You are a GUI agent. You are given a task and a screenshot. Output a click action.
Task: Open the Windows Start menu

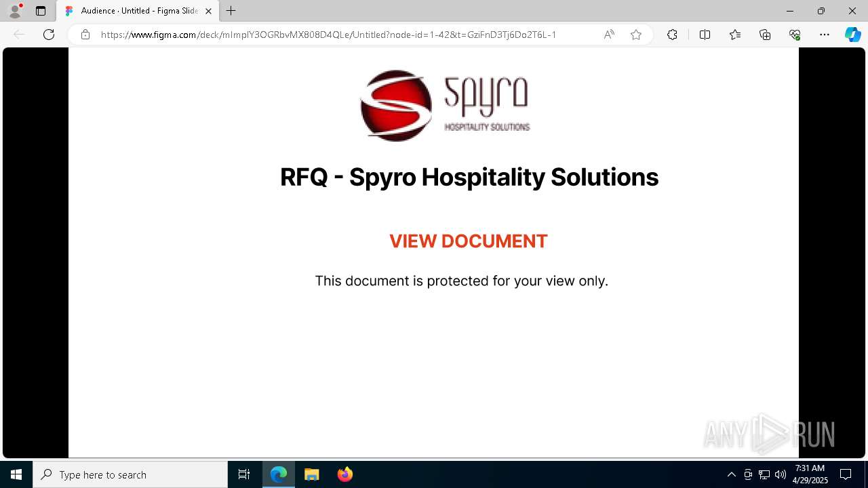pos(16,474)
